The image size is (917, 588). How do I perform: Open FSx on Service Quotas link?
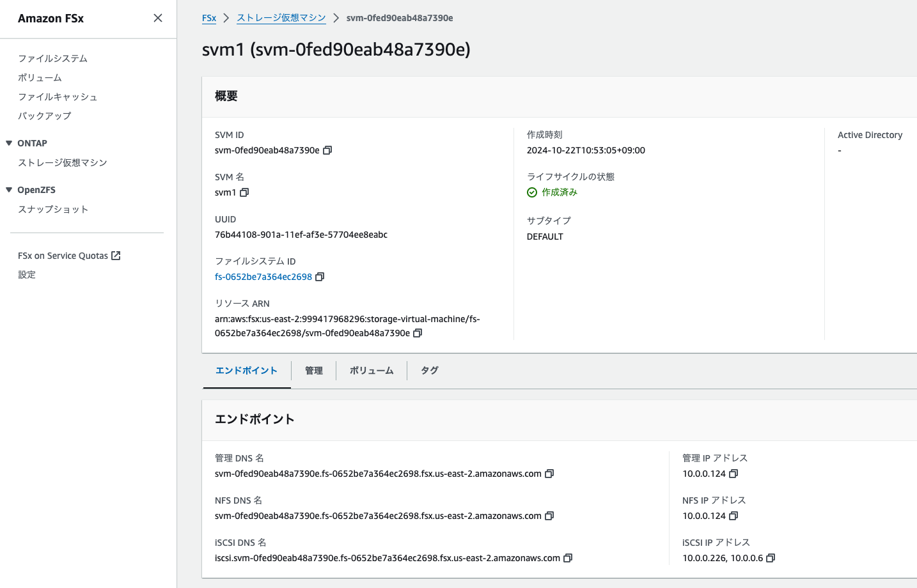coord(69,256)
